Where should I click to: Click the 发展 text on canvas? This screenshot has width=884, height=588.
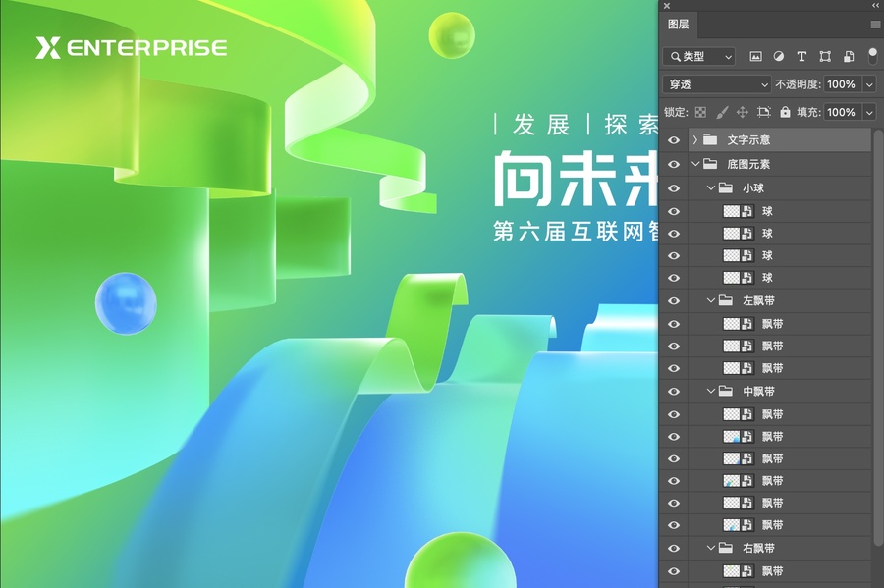coord(541,125)
